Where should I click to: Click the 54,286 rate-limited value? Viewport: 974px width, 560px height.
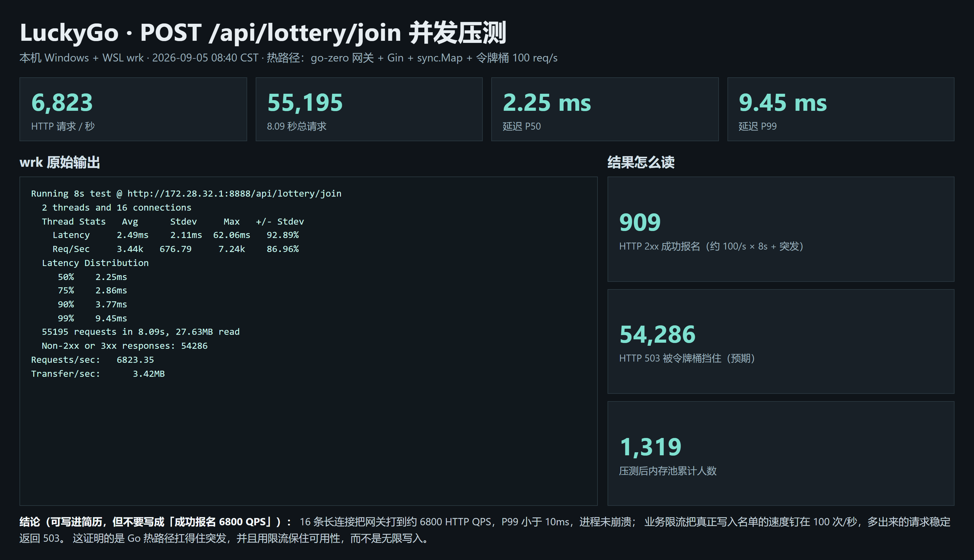click(657, 334)
